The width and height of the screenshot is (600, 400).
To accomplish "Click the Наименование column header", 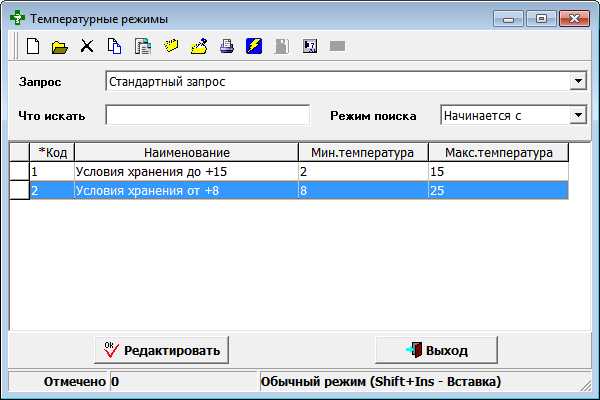I will pyautogui.click(x=186, y=152).
